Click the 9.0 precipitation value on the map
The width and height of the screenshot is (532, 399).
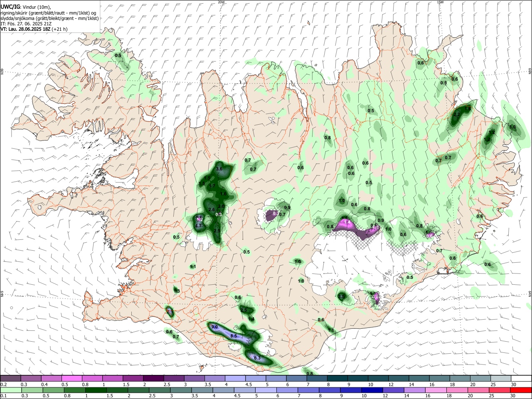point(214,327)
